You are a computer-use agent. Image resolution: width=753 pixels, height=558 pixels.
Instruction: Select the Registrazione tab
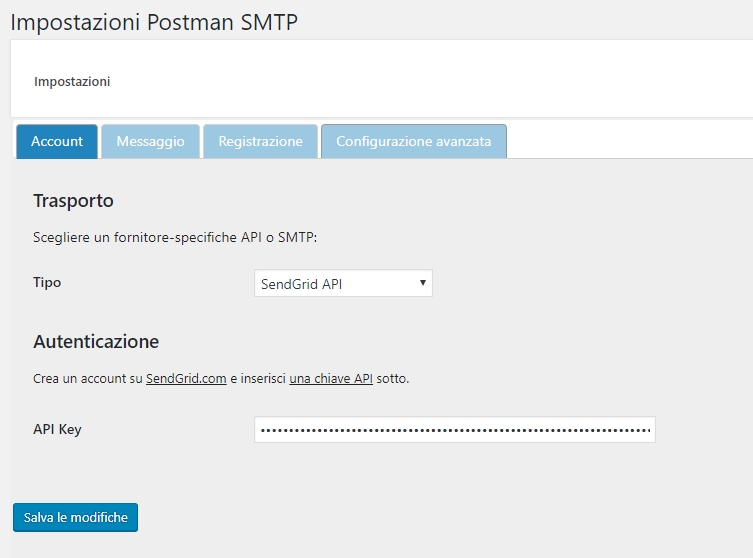click(260, 141)
